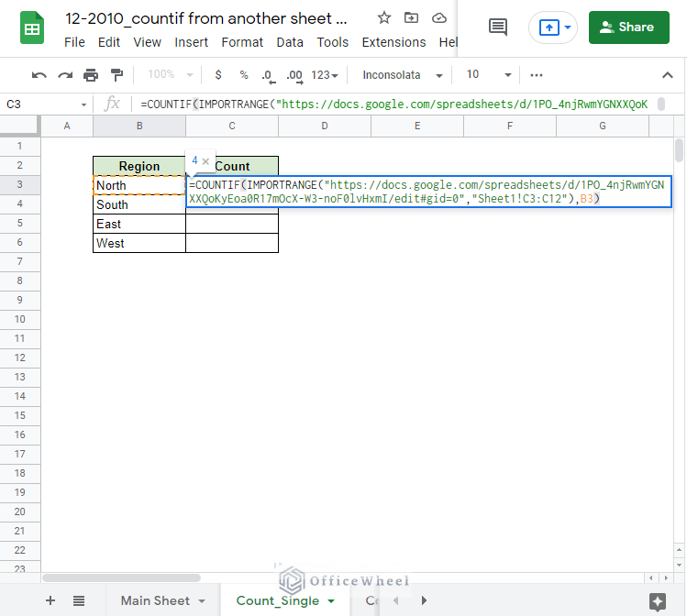
Task: Open the Extensions menu
Action: click(x=393, y=42)
